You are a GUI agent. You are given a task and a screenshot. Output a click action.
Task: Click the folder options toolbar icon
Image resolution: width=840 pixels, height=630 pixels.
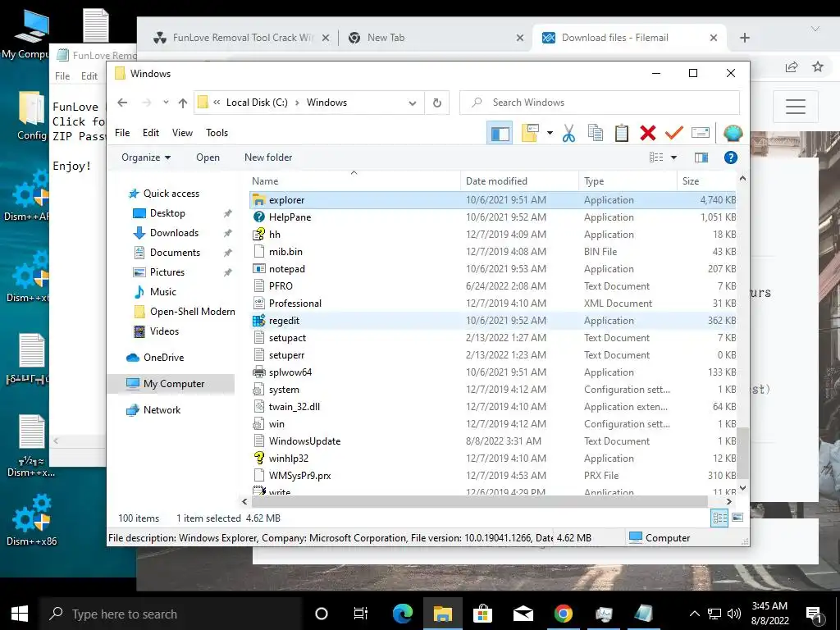(529, 133)
